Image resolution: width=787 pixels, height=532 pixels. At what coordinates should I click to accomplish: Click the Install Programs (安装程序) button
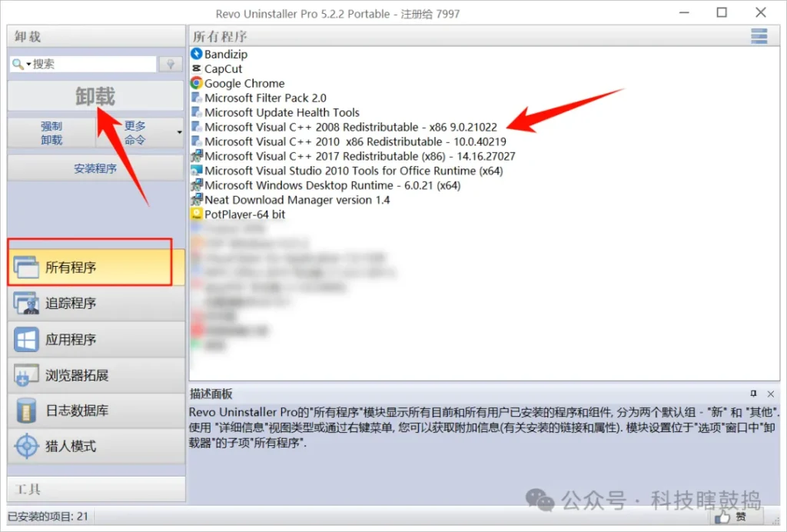[x=95, y=168]
